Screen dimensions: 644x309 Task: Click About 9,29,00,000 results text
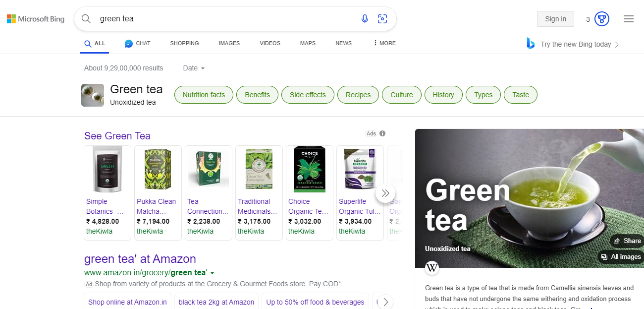pos(123,68)
